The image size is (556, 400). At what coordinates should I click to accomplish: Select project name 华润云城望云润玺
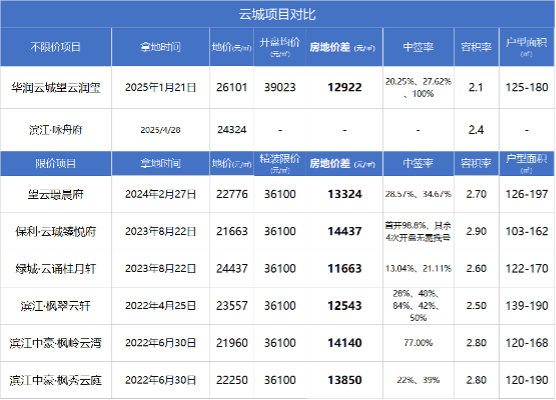56,88
